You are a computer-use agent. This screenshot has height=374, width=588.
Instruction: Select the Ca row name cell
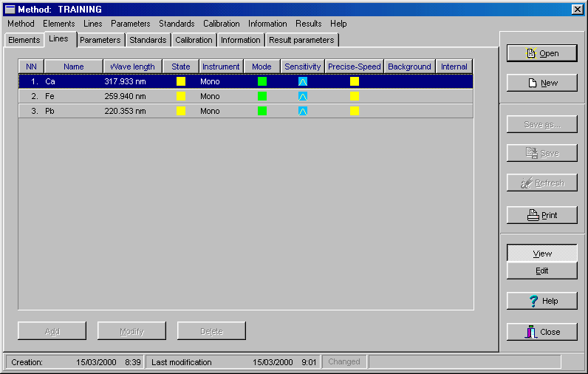pos(74,81)
